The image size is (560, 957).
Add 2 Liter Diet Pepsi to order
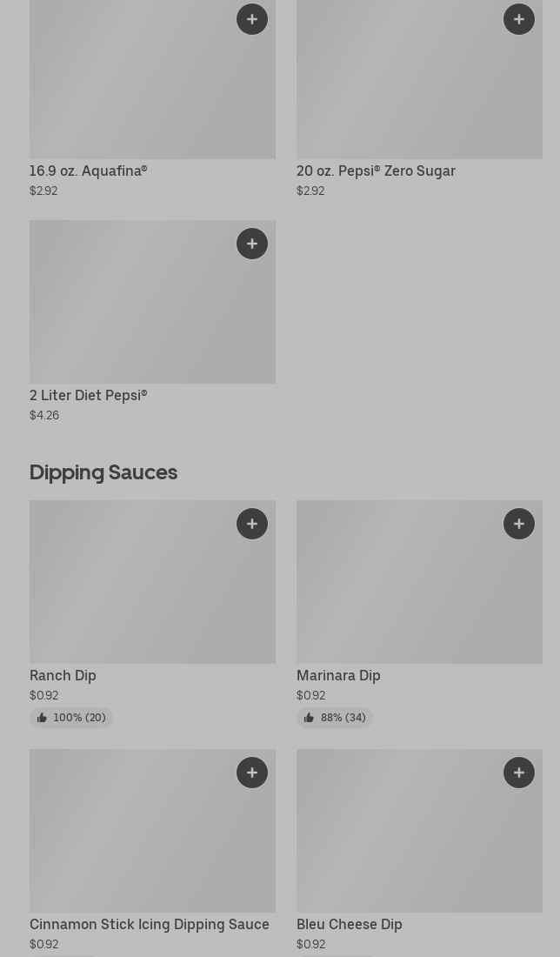coord(252,244)
